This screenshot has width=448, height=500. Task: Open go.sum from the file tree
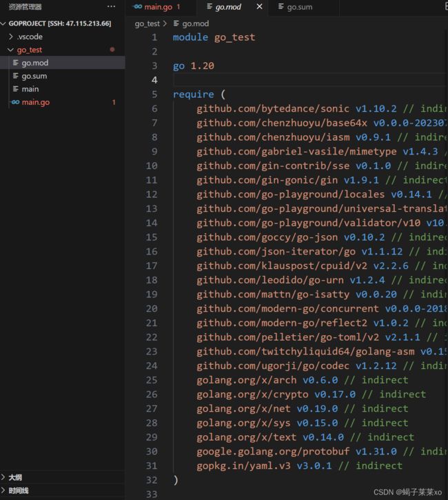pos(63,76)
